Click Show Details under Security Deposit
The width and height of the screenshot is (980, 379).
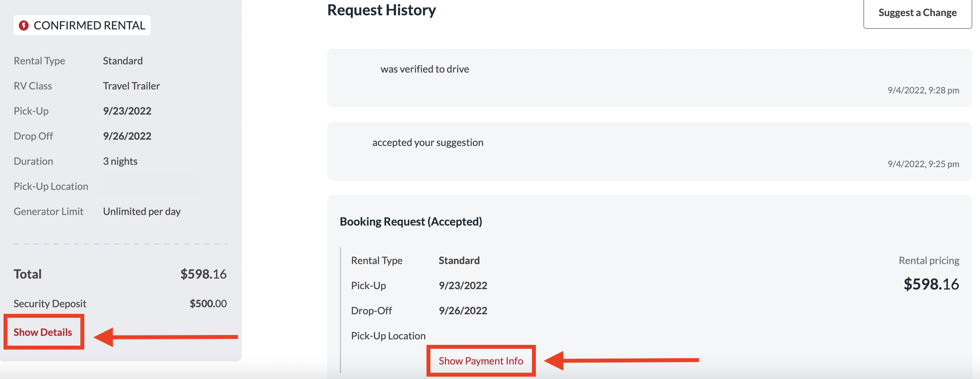pos(43,332)
